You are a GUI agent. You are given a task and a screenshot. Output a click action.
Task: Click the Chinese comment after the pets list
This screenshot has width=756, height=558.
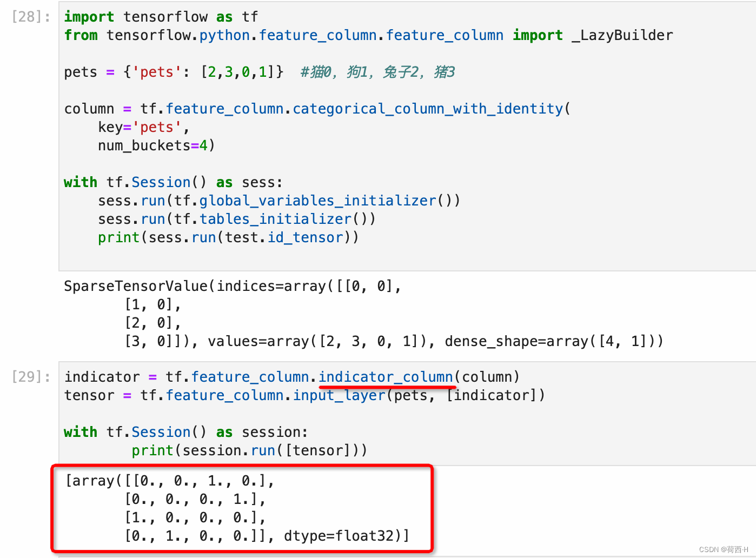tap(377, 72)
